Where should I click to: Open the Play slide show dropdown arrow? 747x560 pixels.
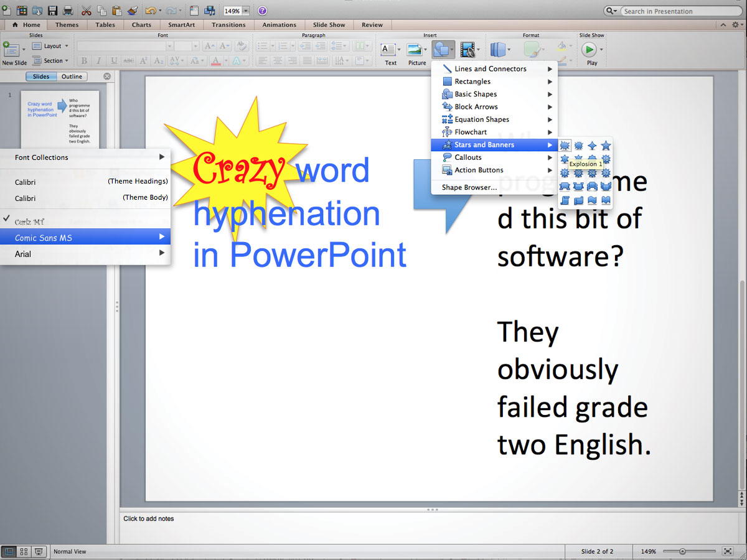tap(601, 49)
